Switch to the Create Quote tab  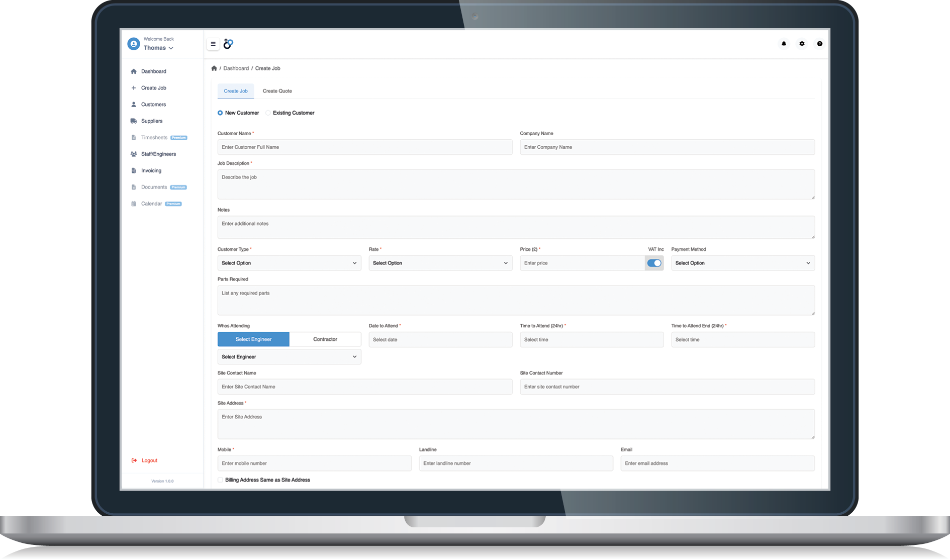[277, 91]
